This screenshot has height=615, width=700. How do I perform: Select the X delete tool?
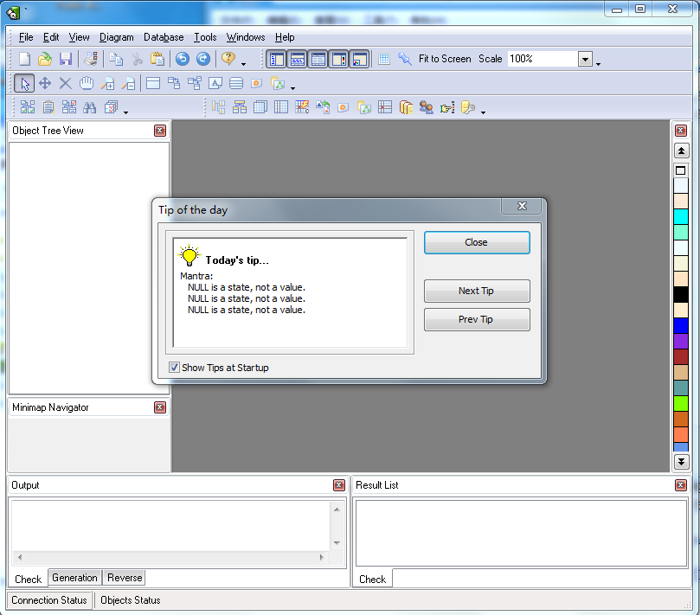(66, 83)
